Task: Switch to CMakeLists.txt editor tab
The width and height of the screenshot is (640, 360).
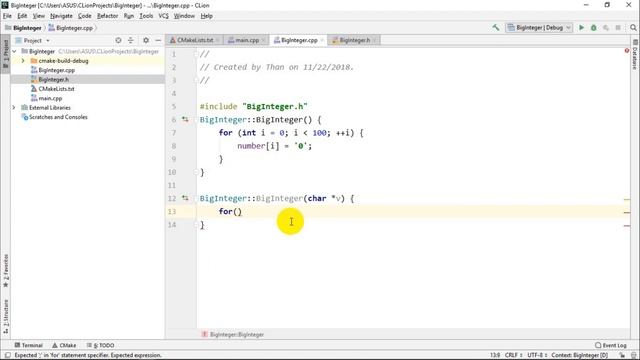Action: point(195,40)
